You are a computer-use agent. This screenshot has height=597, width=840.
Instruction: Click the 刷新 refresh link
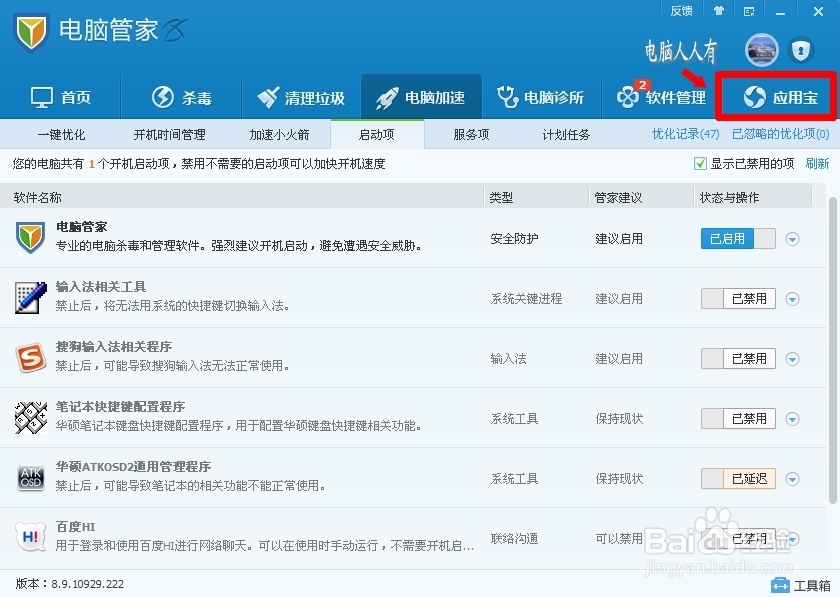pos(817,163)
